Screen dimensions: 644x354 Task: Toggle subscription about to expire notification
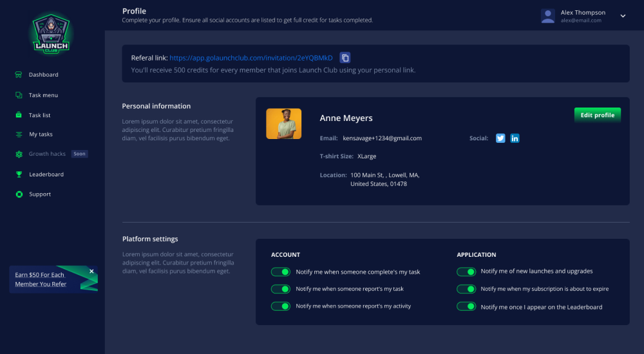click(x=466, y=289)
